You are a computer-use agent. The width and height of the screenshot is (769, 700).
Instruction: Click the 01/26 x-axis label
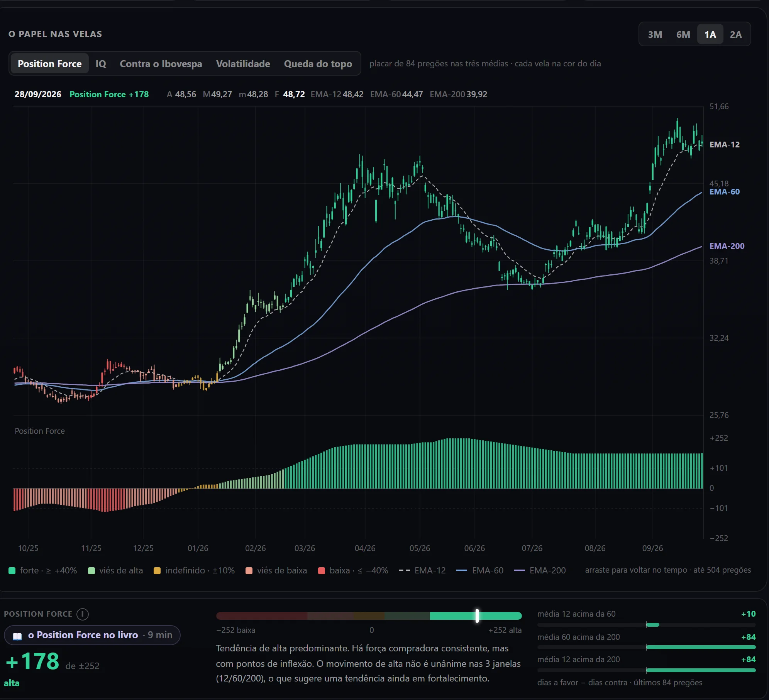coord(198,548)
